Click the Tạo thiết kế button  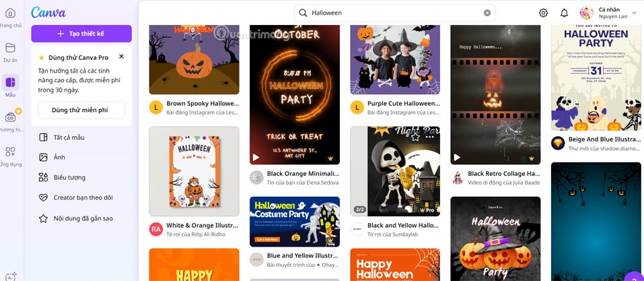[x=81, y=34]
